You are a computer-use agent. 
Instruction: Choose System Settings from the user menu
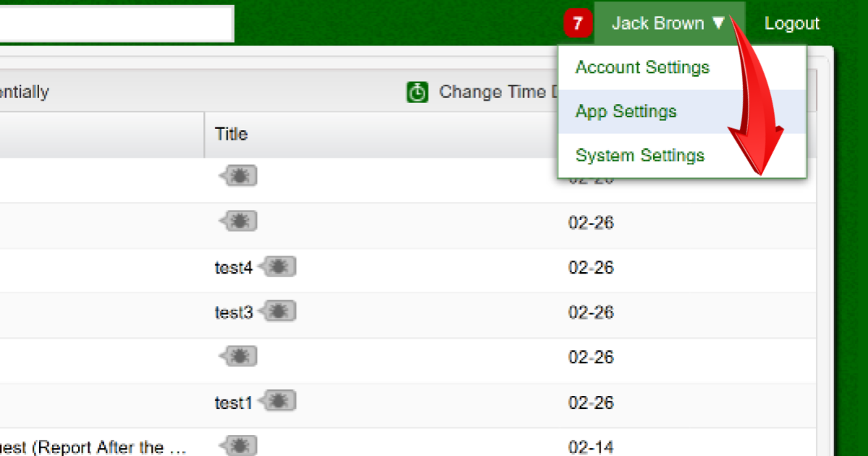(639, 156)
